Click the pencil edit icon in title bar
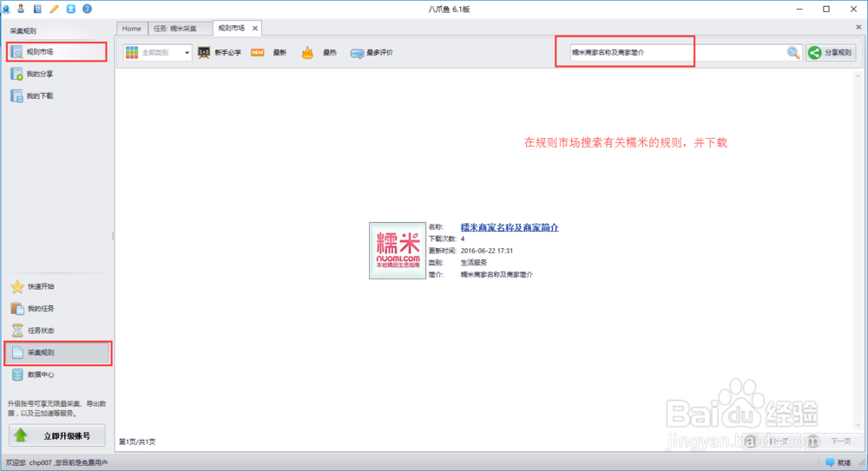868x471 pixels. [54, 9]
